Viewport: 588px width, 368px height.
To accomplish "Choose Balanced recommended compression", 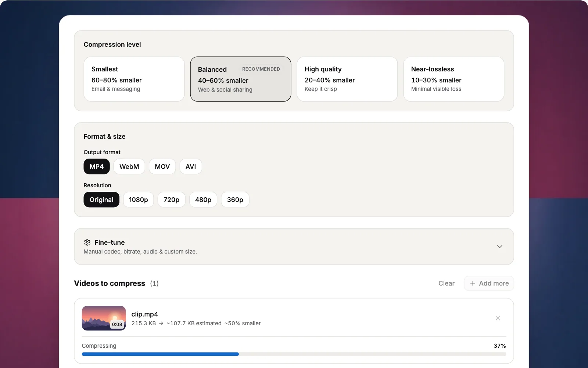I will [241, 79].
